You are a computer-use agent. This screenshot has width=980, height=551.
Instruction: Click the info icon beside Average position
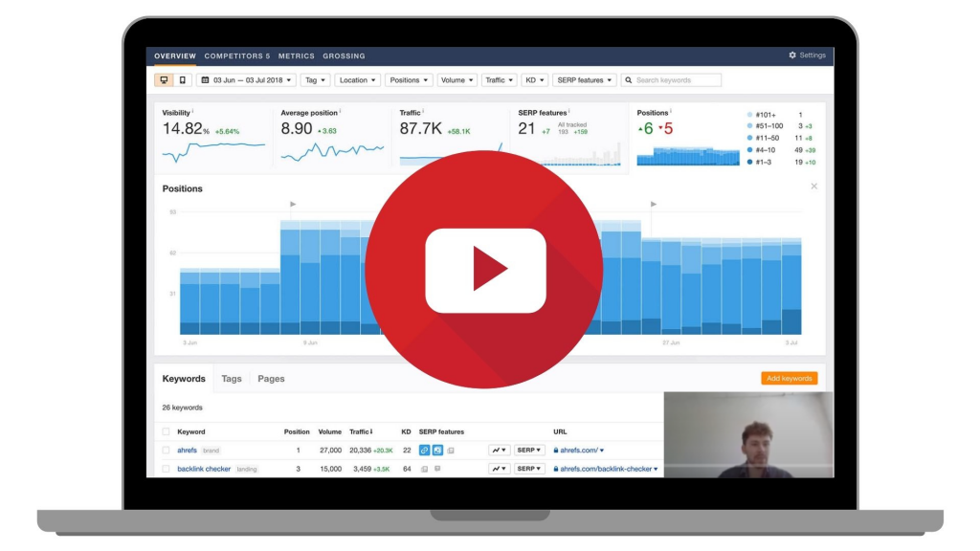340,111
